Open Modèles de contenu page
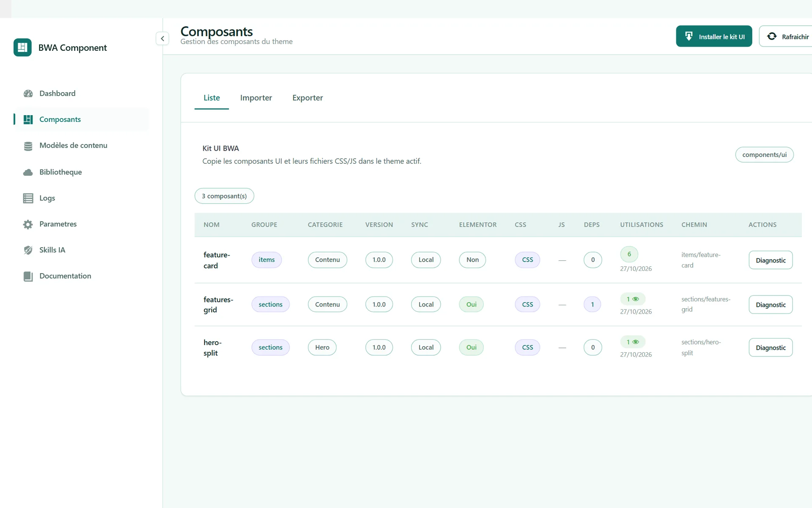The image size is (812, 508). coord(81,146)
